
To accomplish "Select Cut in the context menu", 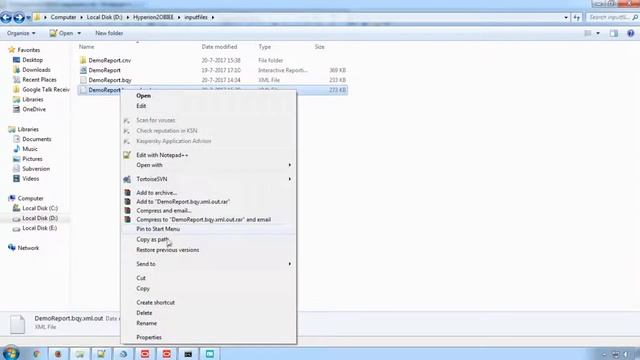I will coord(141,278).
